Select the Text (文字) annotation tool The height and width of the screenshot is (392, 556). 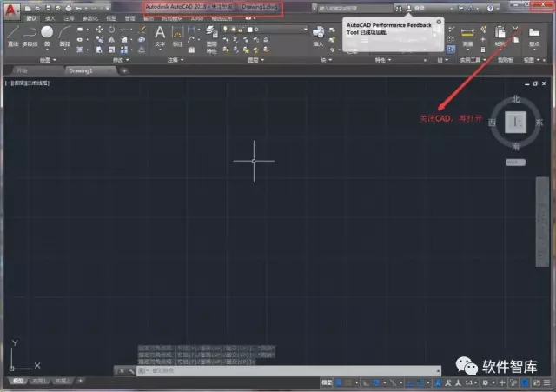click(160, 37)
